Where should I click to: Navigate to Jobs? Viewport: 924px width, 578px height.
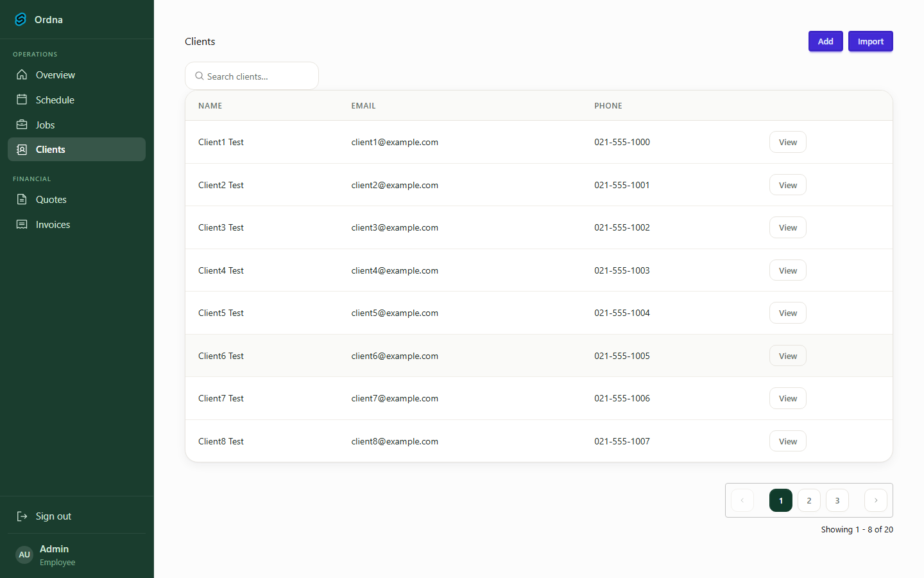[76, 125]
